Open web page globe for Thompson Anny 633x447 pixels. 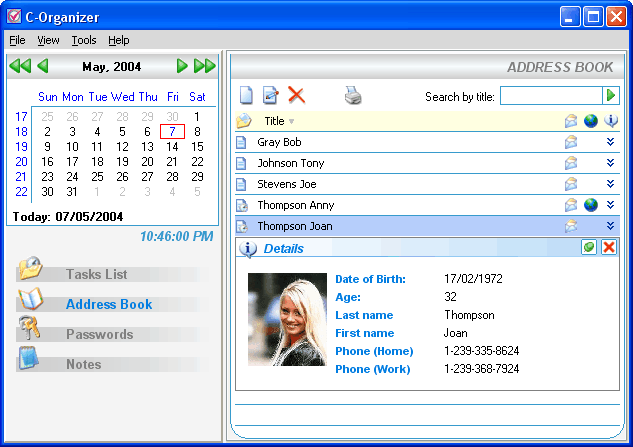[591, 205]
